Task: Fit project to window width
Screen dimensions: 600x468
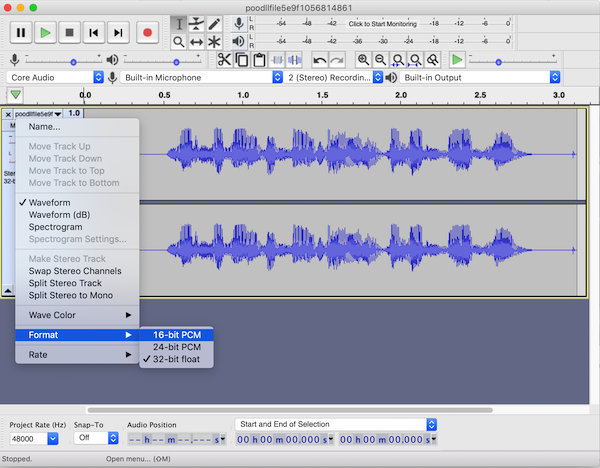Action: tap(416, 60)
